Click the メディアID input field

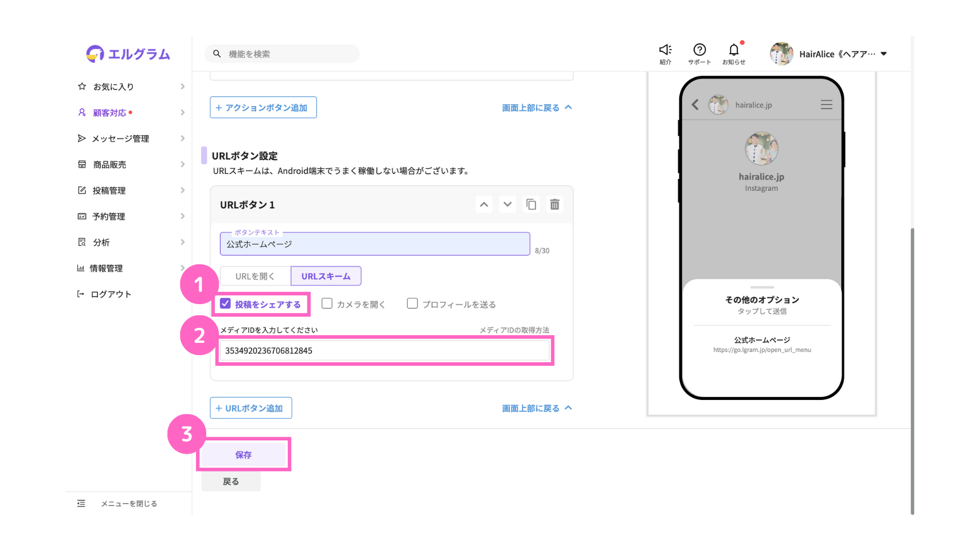coord(385,350)
